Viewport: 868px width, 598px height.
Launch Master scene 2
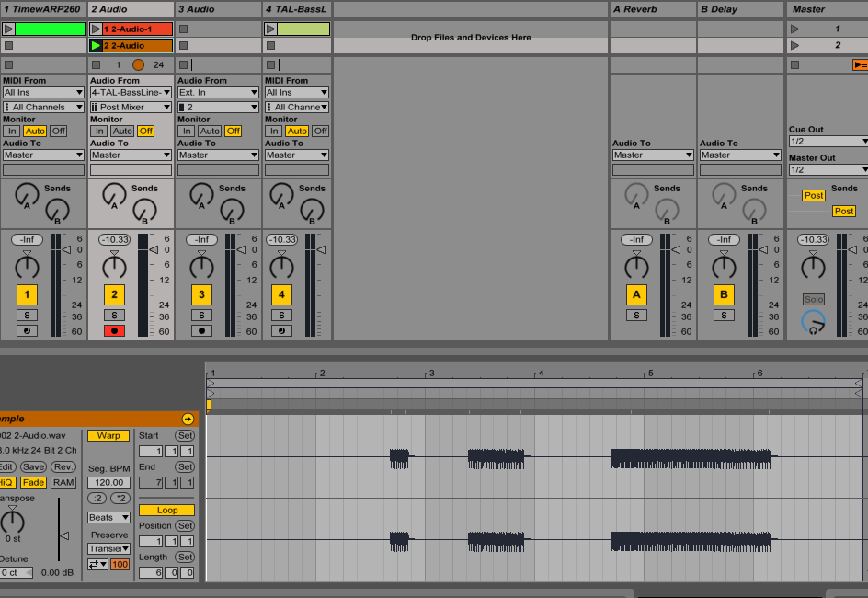click(795, 45)
